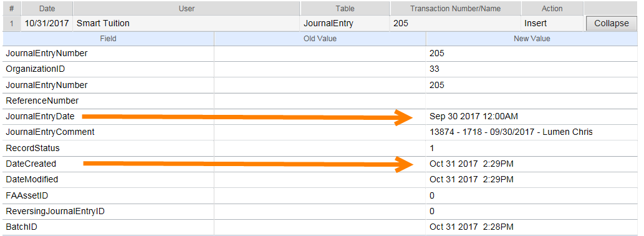The height and width of the screenshot is (236, 644).
Task: Select the Lumen Chris comment value
Action: (x=511, y=132)
